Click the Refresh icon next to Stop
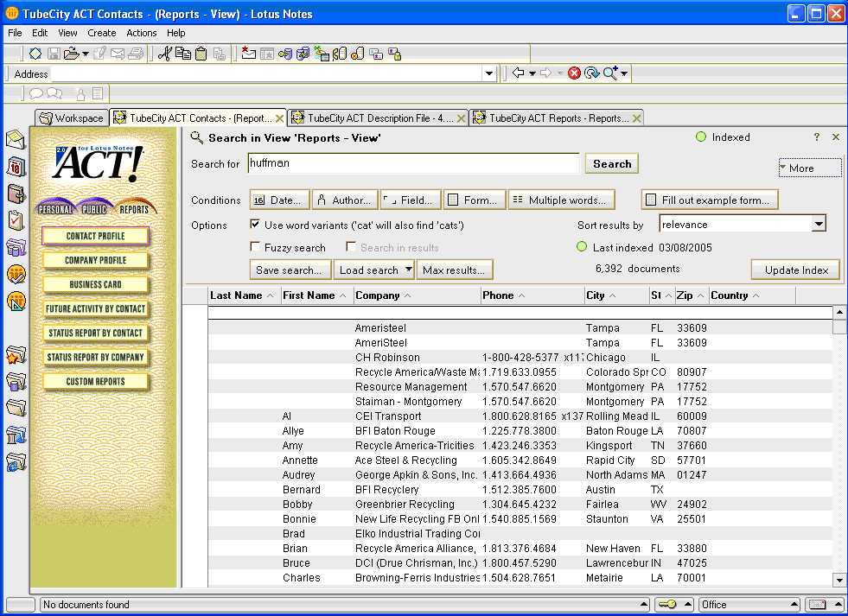 pyautogui.click(x=592, y=73)
